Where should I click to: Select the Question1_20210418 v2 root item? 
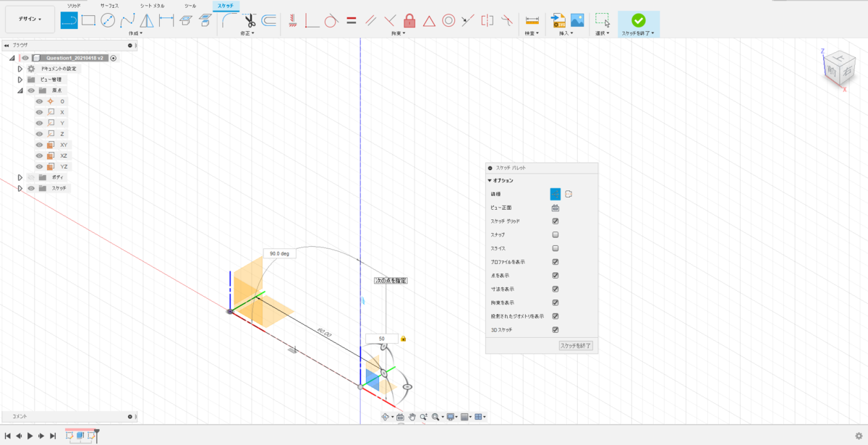[75, 58]
